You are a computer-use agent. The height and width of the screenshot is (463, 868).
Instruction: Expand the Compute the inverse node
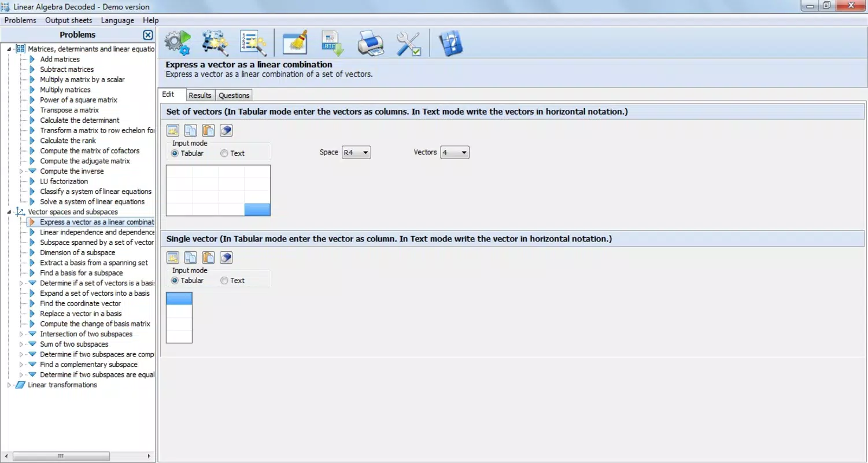tap(21, 171)
